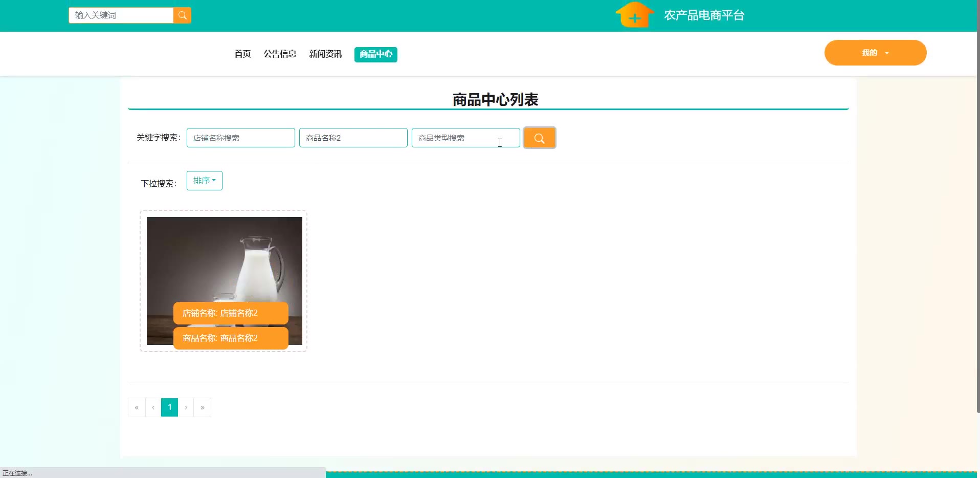The height and width of the screenshot is (478, 980).
Task: Go to the previous page with ‹
Action: point(153,407)
